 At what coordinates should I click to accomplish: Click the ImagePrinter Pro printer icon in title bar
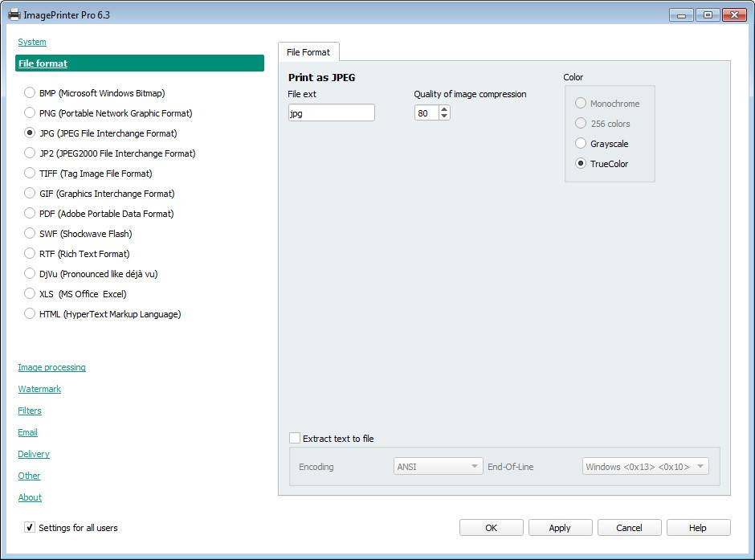click(14, 15)
